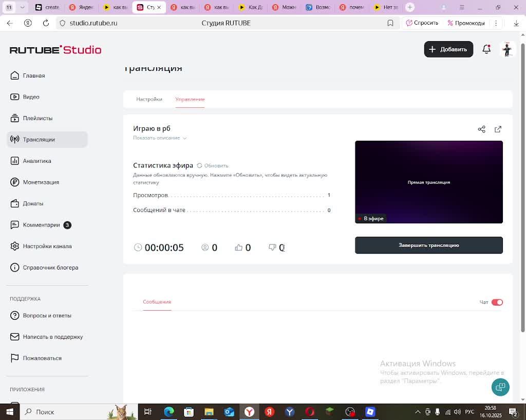Click the Просмотров statistic row
The height and width of the screenshot is (420, 526).
coord(232,195)
